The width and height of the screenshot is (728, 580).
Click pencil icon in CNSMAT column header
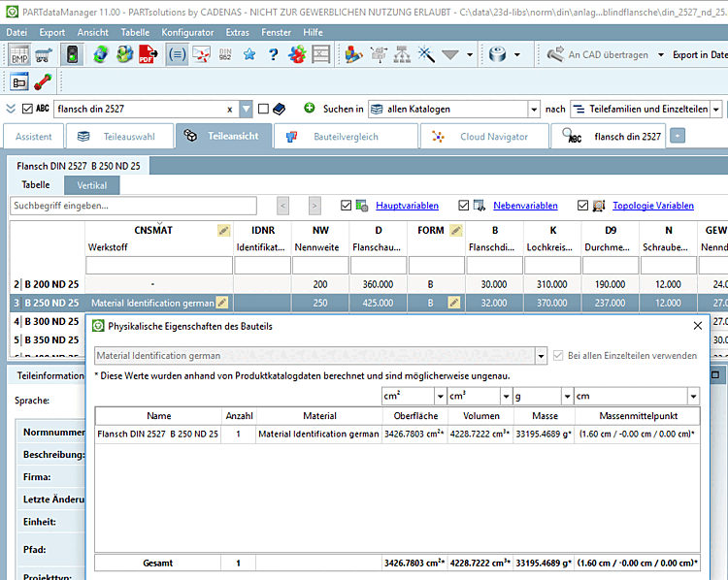(x=224, y=231)
